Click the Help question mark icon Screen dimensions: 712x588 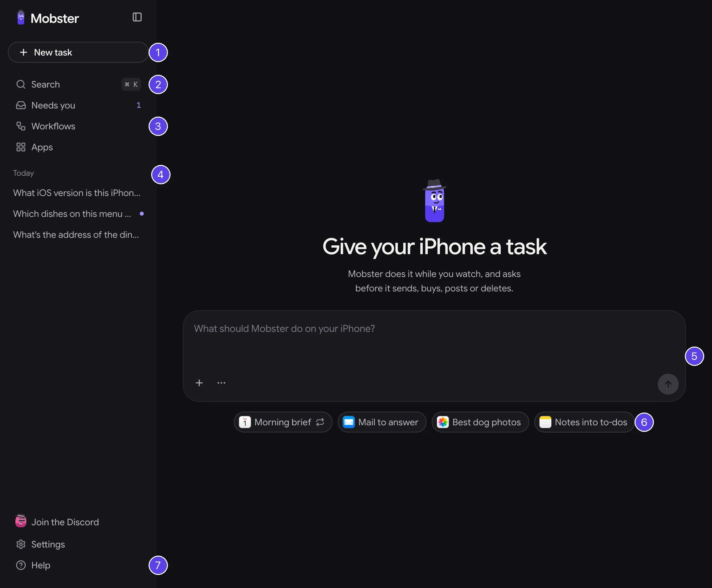click(21, 565)
